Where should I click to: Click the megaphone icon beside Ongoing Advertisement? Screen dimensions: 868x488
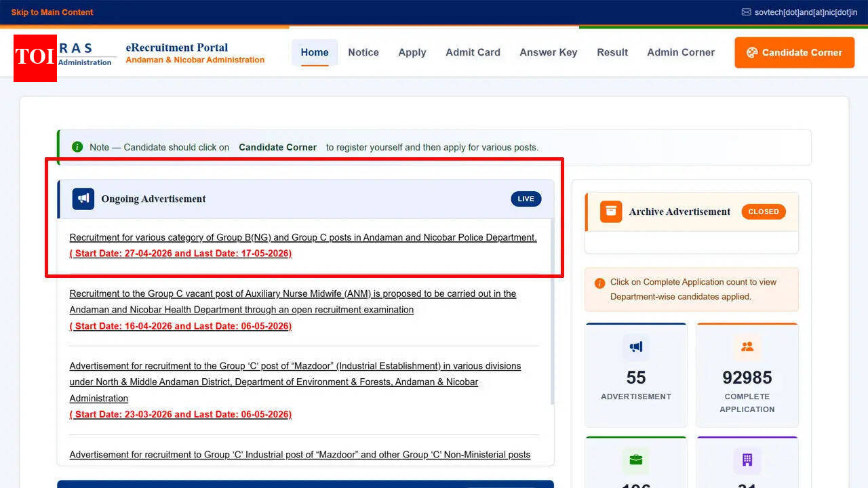[x=83, y=199]
